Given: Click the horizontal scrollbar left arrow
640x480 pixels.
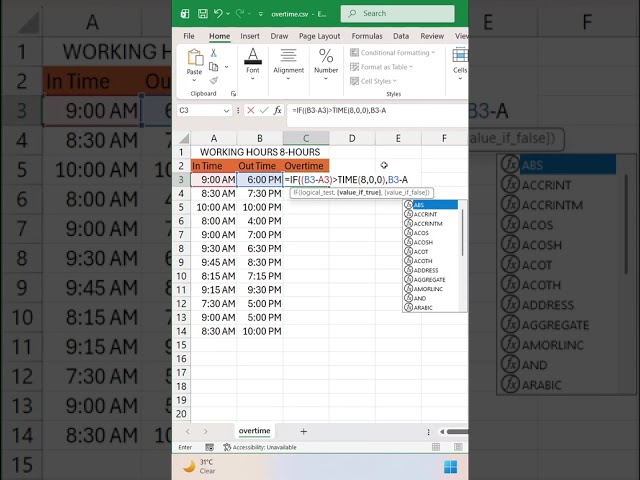Looking at the screenshot, I should [x=442, y=431].
